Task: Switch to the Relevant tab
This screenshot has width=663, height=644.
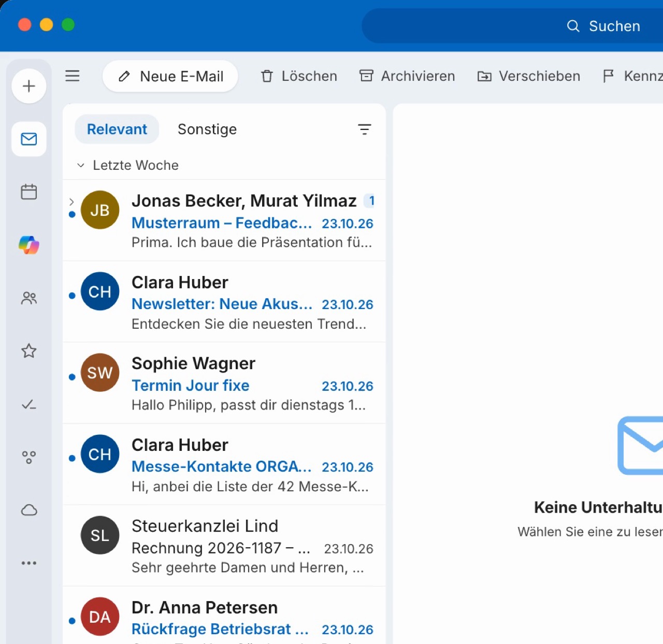Action: click(x=117, y=129)
